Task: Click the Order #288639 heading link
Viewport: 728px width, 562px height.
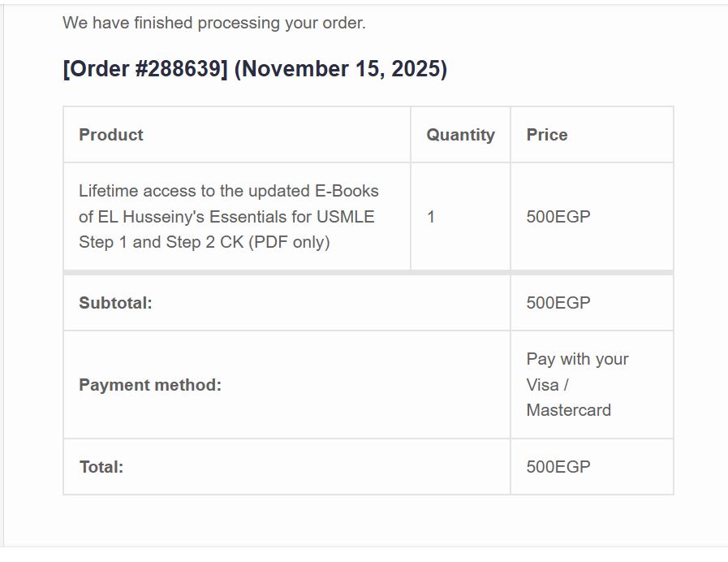Action: [x=145, y=69]
